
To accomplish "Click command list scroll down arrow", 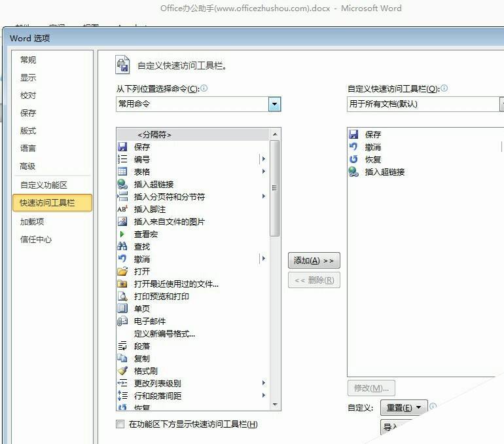I will pos(275,405).
